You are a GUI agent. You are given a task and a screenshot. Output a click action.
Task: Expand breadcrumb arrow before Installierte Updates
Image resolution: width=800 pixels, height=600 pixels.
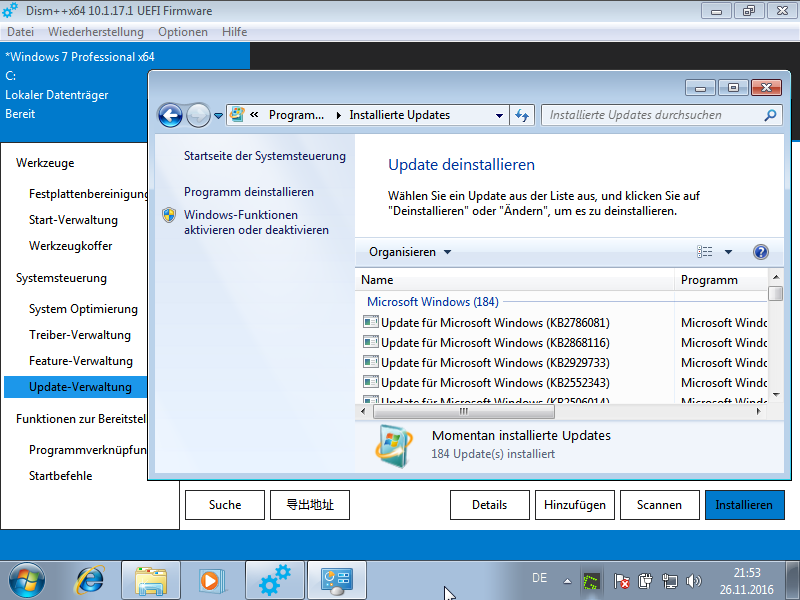pyautogui.click(x=338, y=116)
